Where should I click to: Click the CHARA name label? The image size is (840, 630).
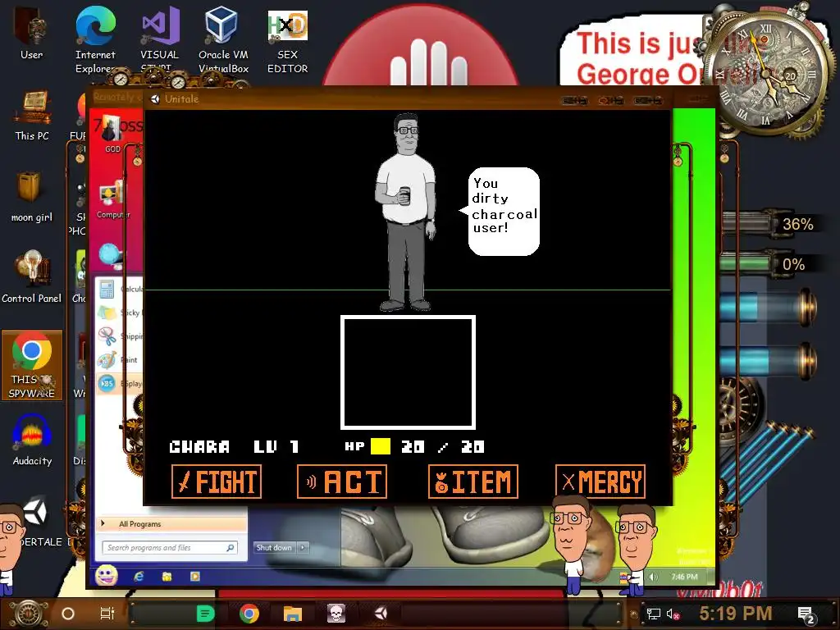click(199, 447)
